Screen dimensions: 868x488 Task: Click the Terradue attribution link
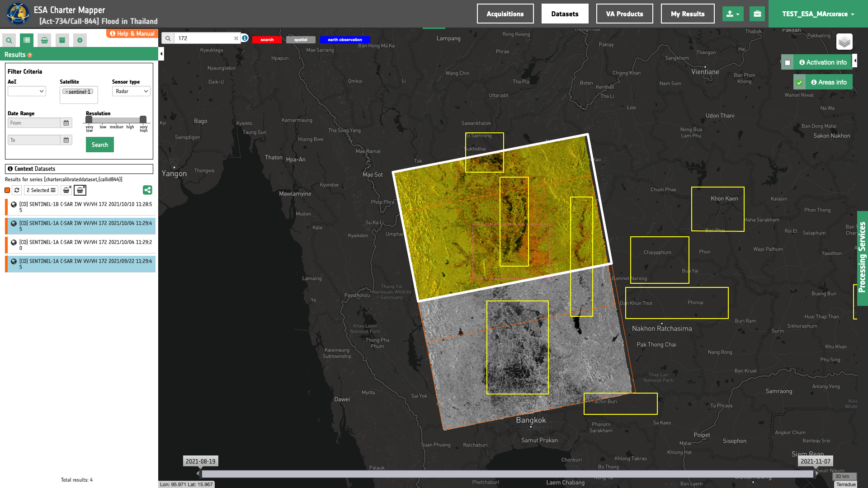[x=846, y=484]
